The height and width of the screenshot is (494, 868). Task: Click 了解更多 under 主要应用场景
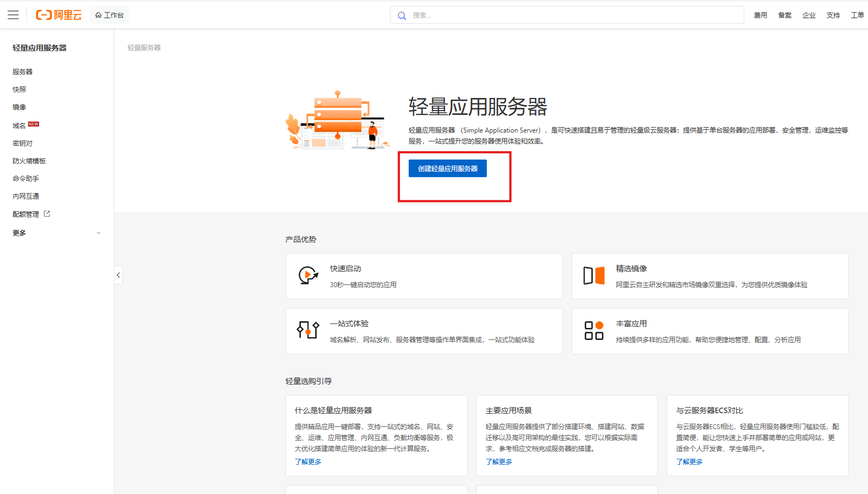(499, 462)
